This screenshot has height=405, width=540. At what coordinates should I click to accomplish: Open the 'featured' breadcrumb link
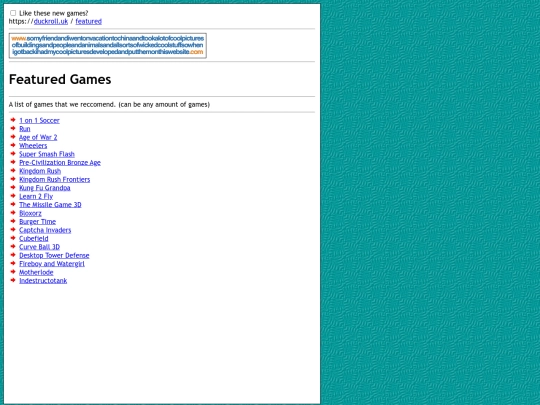(89, 21)
